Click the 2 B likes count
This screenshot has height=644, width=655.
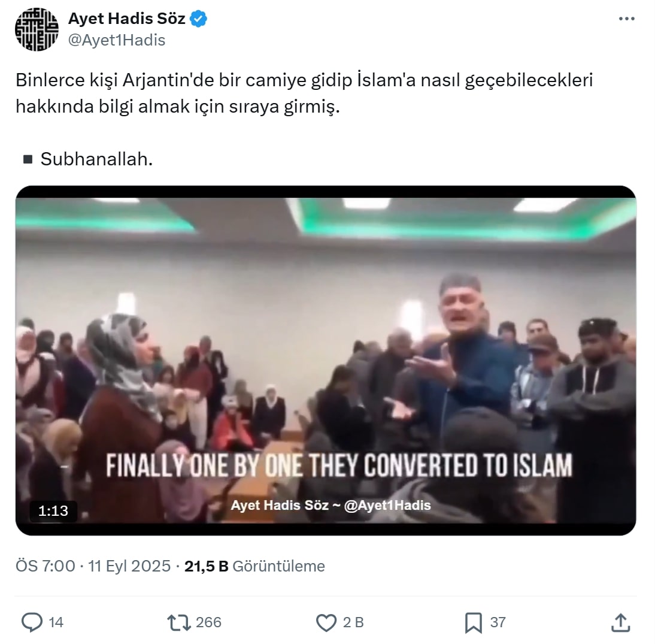pyautogui.click(x=353, y=622)
